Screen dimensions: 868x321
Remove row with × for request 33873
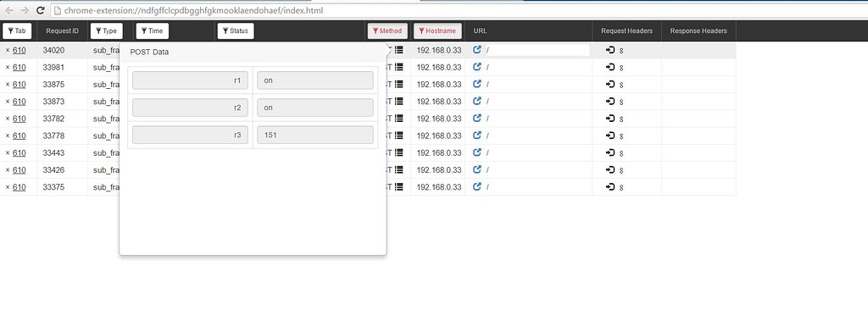[8, 102]
